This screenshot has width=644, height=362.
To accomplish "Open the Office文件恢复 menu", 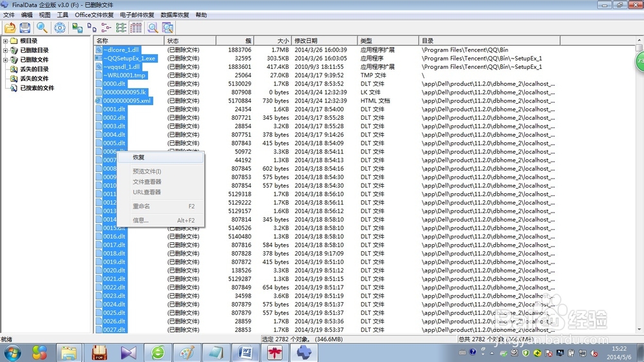I will click(94, 15).
